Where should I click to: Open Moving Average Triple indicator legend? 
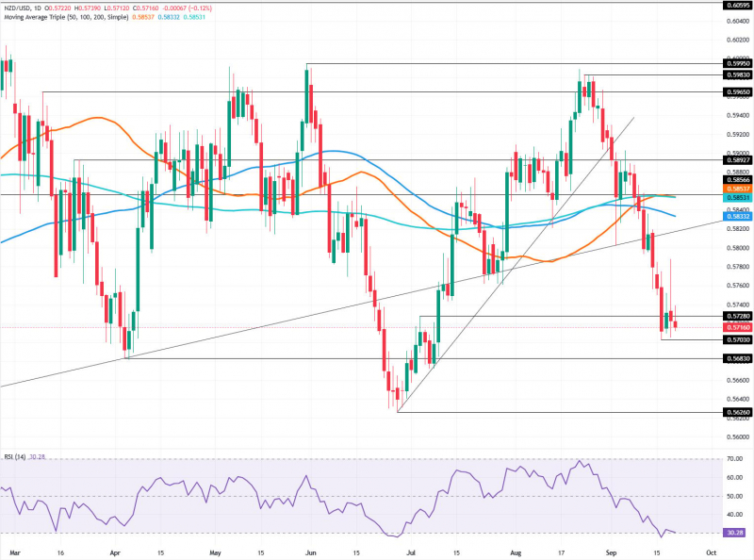point(66,17)
